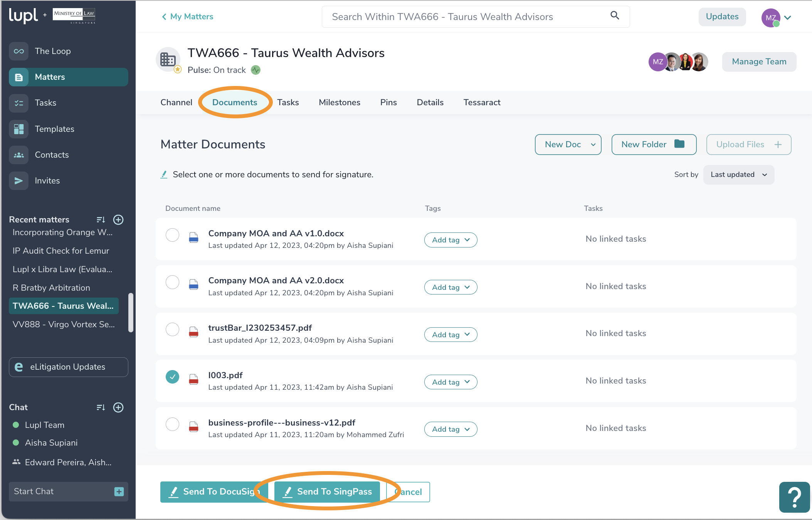
Task: Go back to My Matters
Action: click(188, 17)
